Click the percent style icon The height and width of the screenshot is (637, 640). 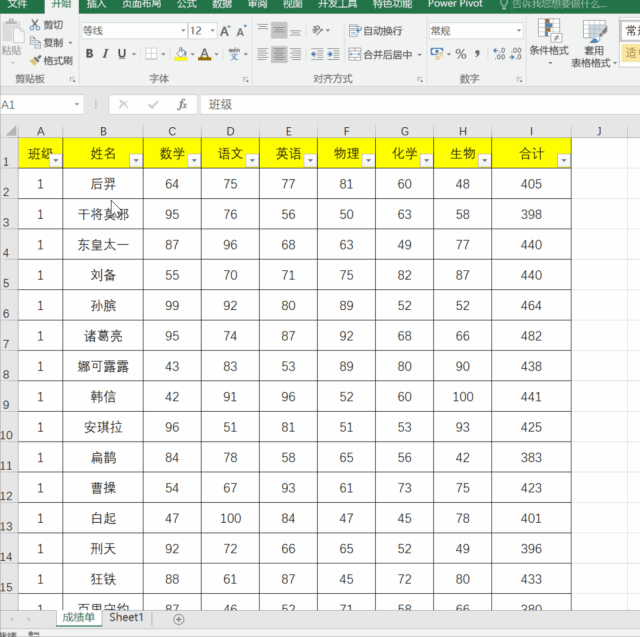(x=461, y=54)
